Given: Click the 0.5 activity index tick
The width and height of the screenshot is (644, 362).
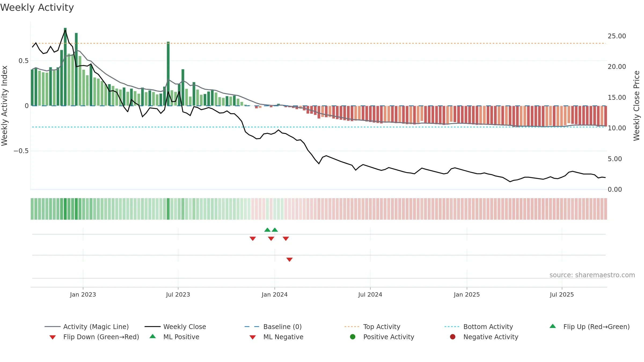Looking at the screenshot, I should point(23,61).
